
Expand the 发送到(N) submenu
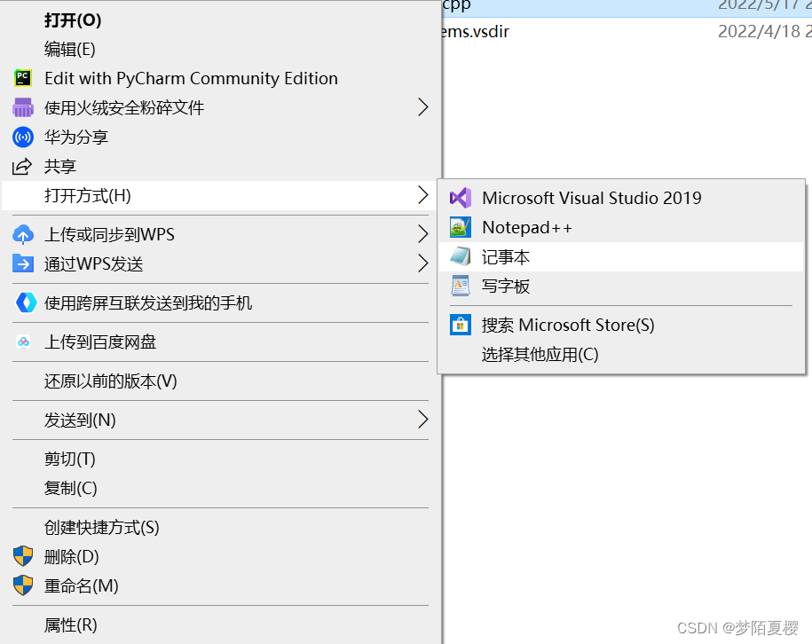pos(423,420)
